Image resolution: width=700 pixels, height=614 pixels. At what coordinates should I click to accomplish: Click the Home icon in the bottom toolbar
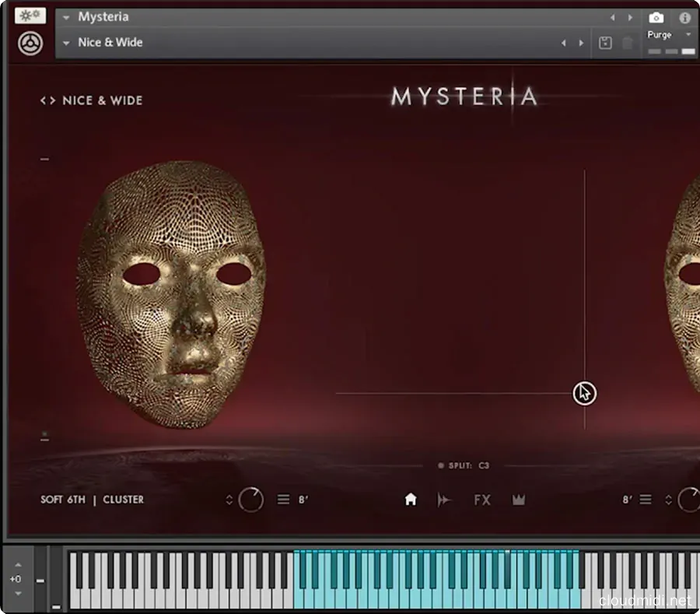tap(411, 500)
